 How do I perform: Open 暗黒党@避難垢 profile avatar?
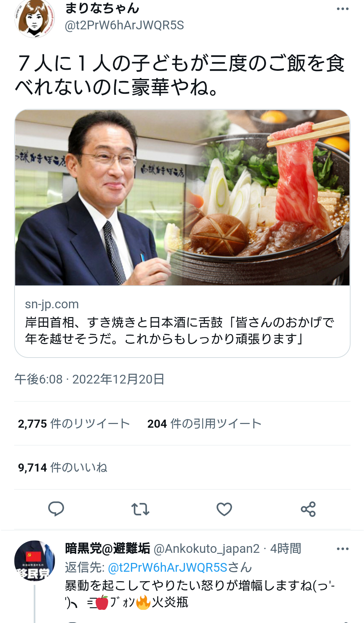point(34,561)
